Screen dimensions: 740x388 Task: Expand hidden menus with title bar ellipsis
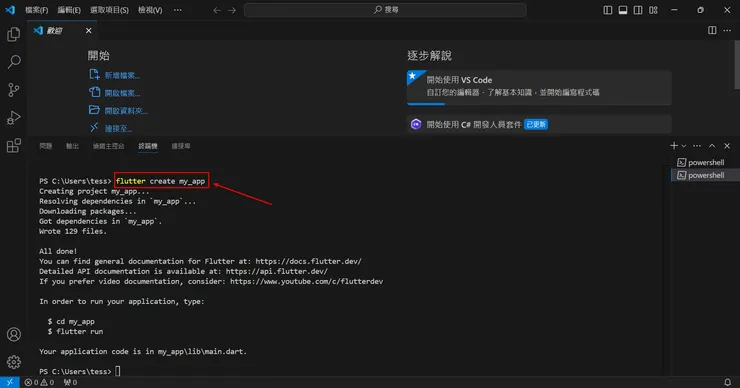pos(177,10)
